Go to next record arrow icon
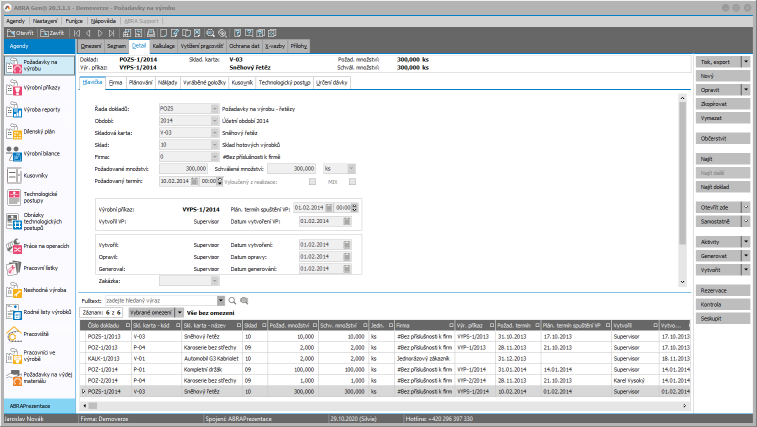The image size is (757, 427). coord(100,33)
